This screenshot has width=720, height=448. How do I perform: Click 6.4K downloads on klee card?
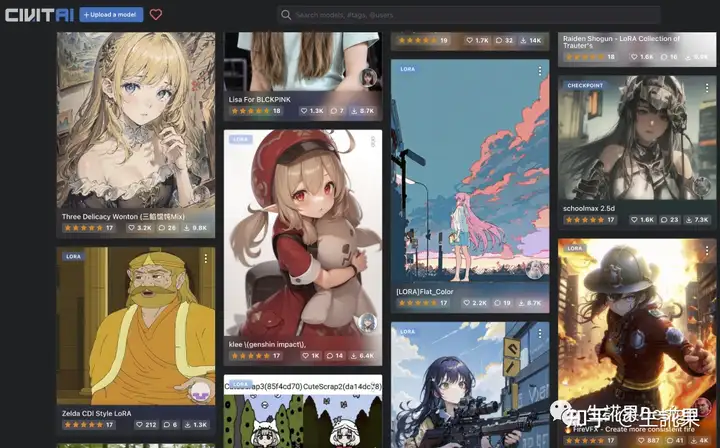363,356
